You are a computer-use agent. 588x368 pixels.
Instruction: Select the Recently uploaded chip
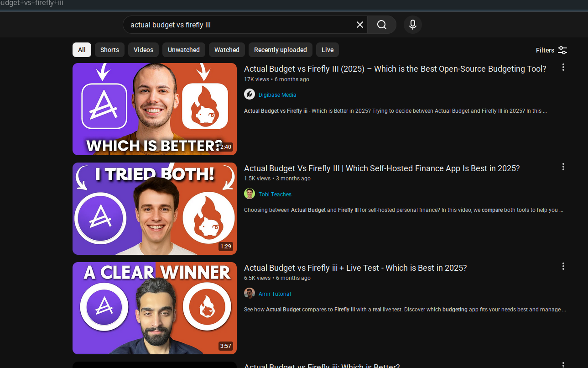(x=280, y=50)
